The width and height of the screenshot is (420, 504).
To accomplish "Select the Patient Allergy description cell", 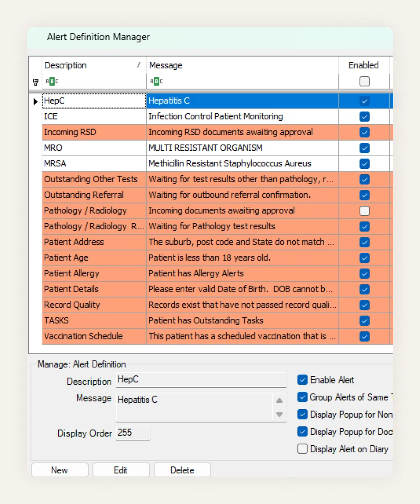I will 94,273.
